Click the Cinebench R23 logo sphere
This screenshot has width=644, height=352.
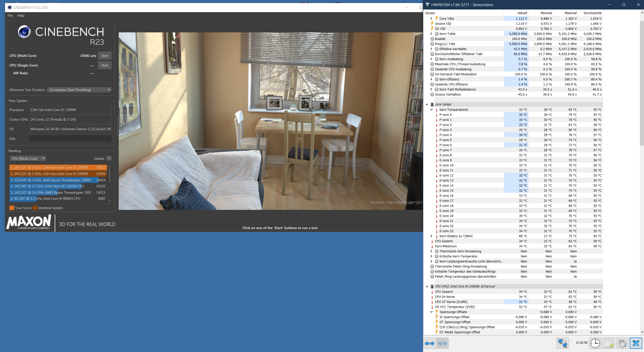tap(24, 32)
